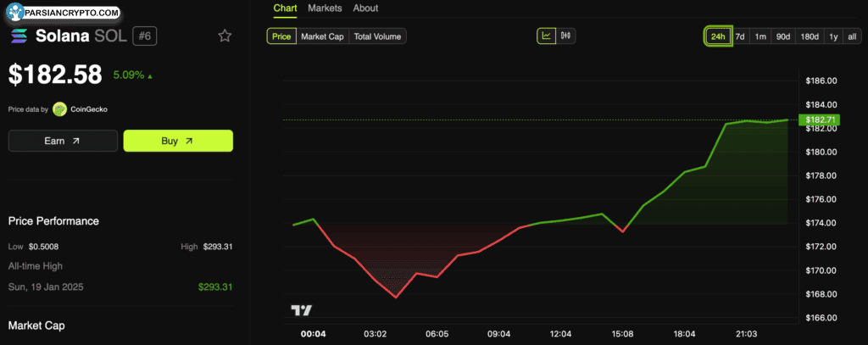Select the Price data view
Screen dimensions: 868x345
pyautogui.click(x=281, y=36)
